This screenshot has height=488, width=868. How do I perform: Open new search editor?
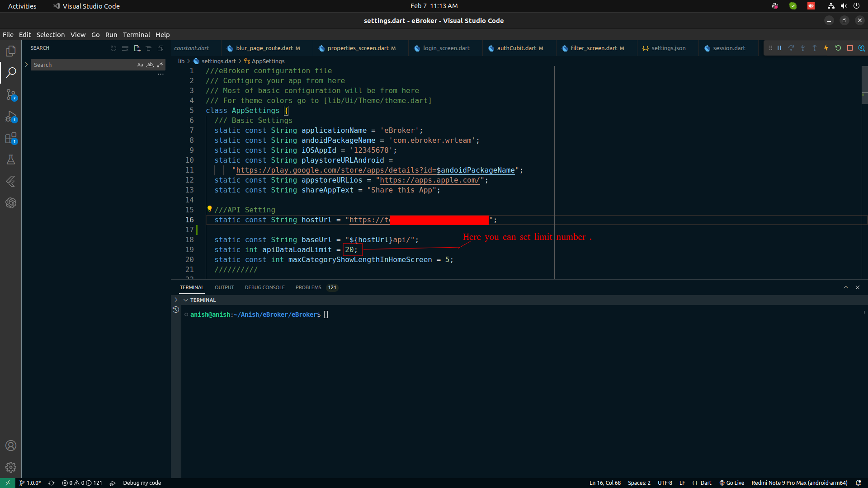click(137, 48)
